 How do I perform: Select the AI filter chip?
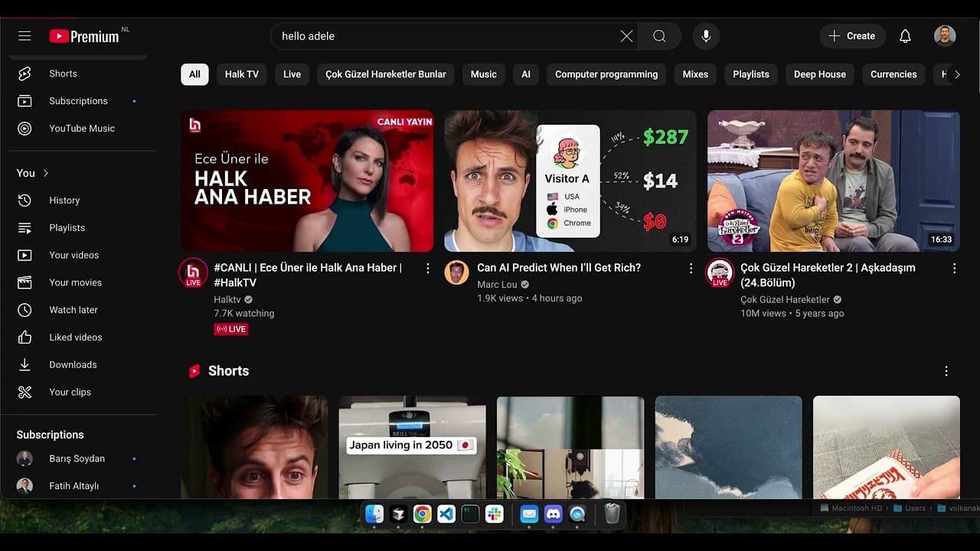526,74
